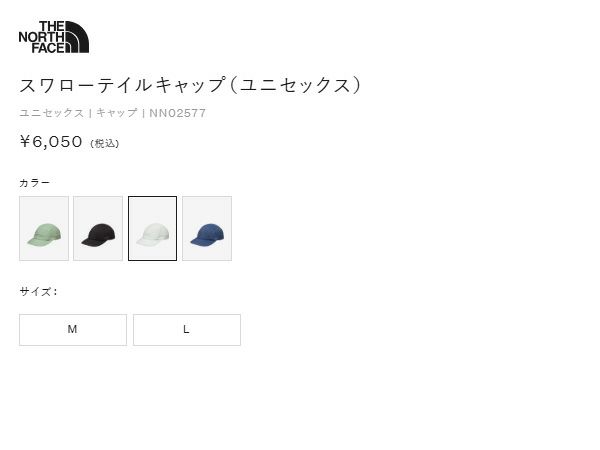Viewport: 600px width, 450px height.
Task: Pick the blue cap color option
Action: tap(207, 228)
